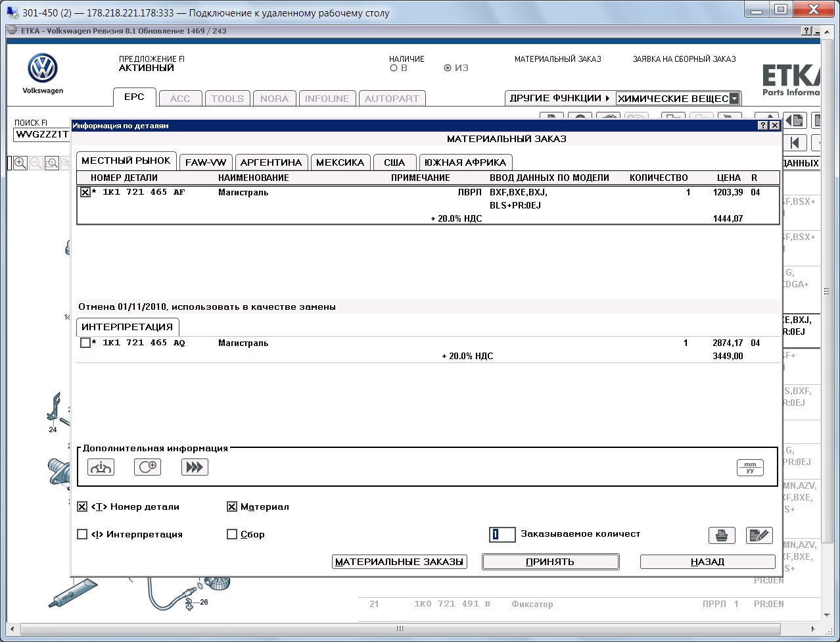Open the INFOLINE tab

click(327, 99)
